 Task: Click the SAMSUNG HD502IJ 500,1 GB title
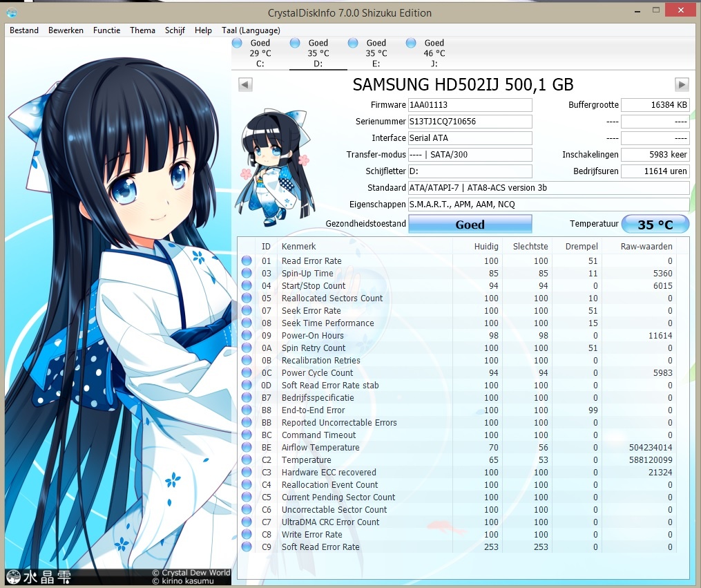click(463, 84)
